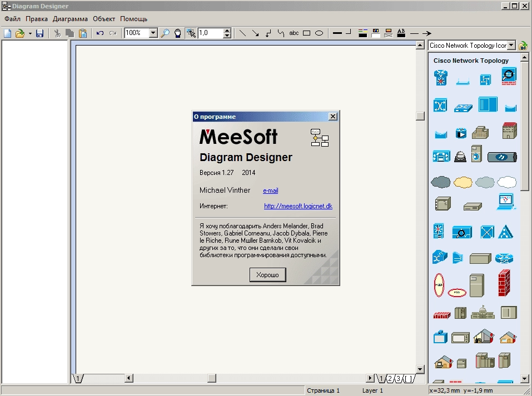Redo the undone action
This screenshot has width=532, height=396.
tap(113, 33)
